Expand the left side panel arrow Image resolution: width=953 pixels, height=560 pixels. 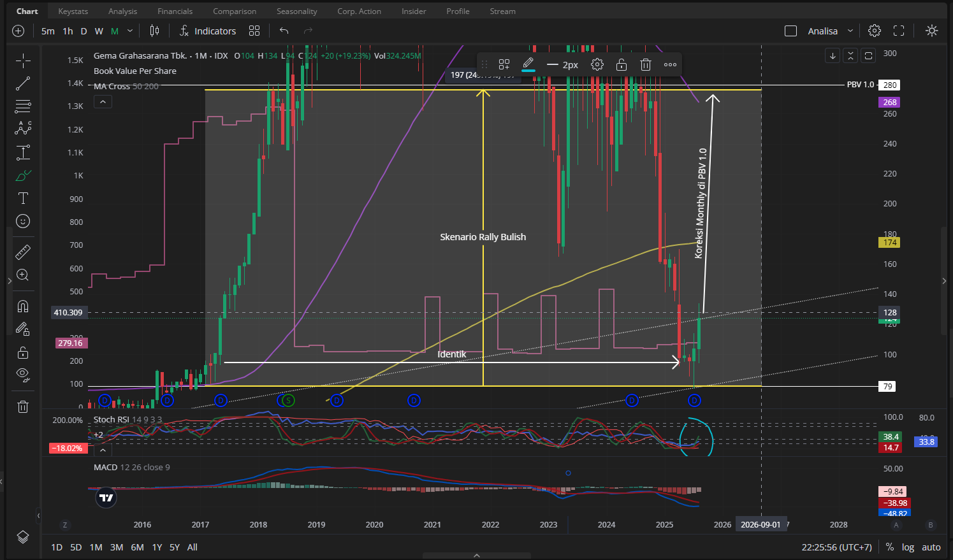pos(9,281)
